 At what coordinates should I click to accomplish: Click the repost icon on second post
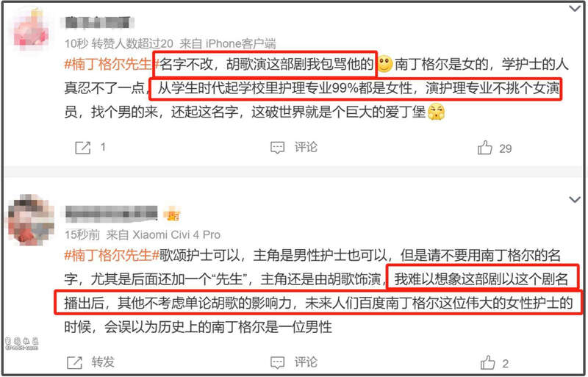click(x=74, y=363)
